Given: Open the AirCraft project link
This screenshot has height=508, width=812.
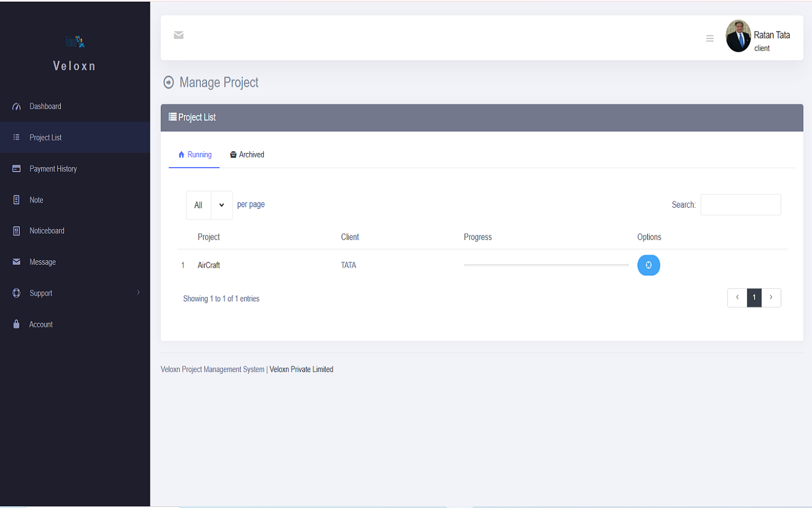Looking at the screenshot, I should [x=208, y=265].
